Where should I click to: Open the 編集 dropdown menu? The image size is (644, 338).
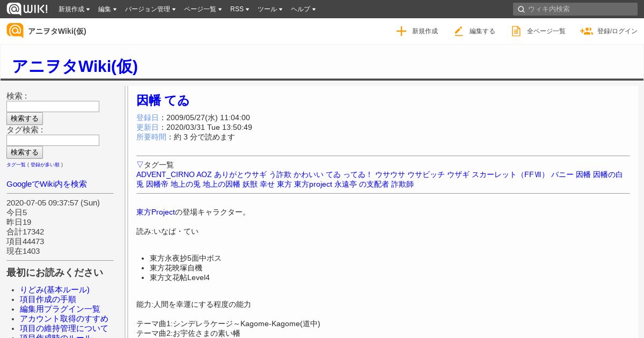[107, 9]
